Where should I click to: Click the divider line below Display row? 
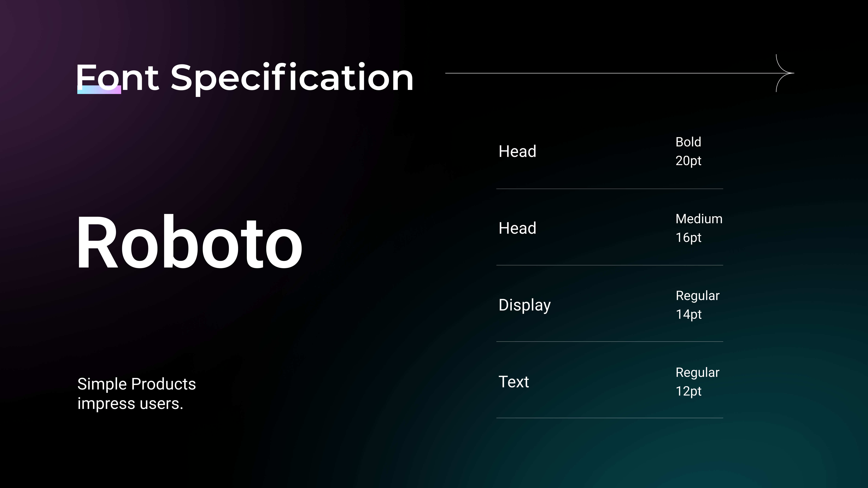pos(610,341)
